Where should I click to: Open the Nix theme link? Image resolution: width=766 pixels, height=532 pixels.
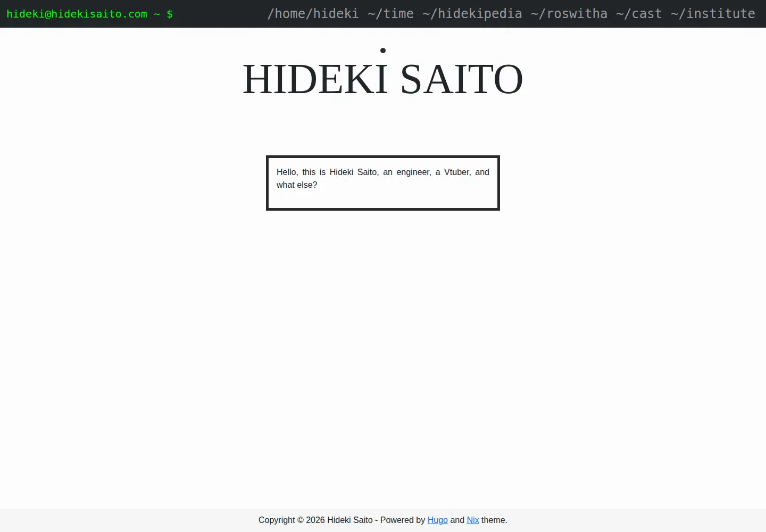tap(473, 520)
